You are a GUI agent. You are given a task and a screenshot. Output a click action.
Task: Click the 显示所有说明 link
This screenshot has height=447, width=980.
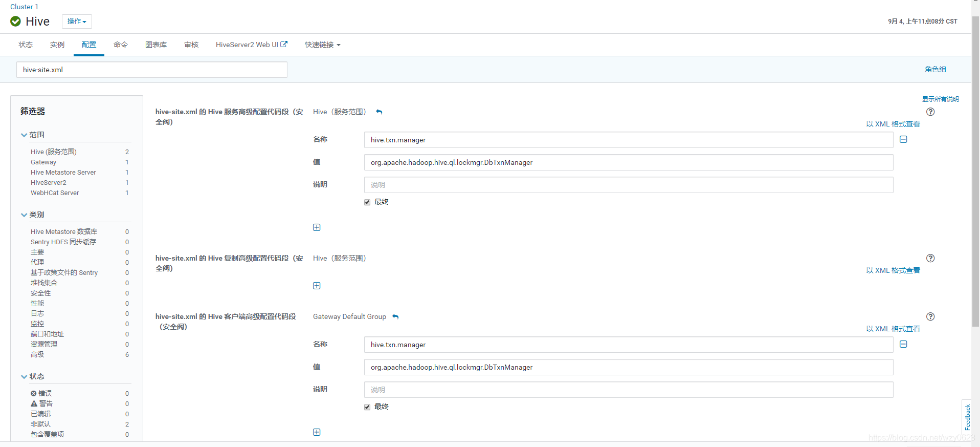pyautogui.click(x=941, y=99)
